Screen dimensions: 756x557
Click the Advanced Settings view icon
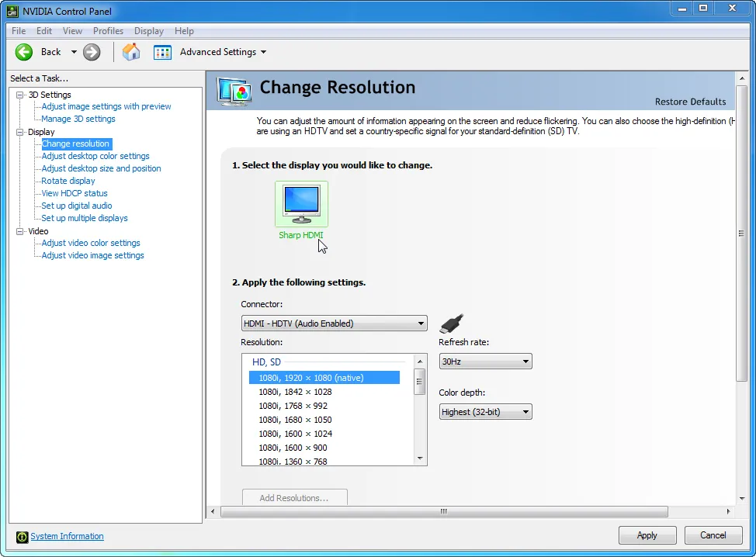pos(162,52)
